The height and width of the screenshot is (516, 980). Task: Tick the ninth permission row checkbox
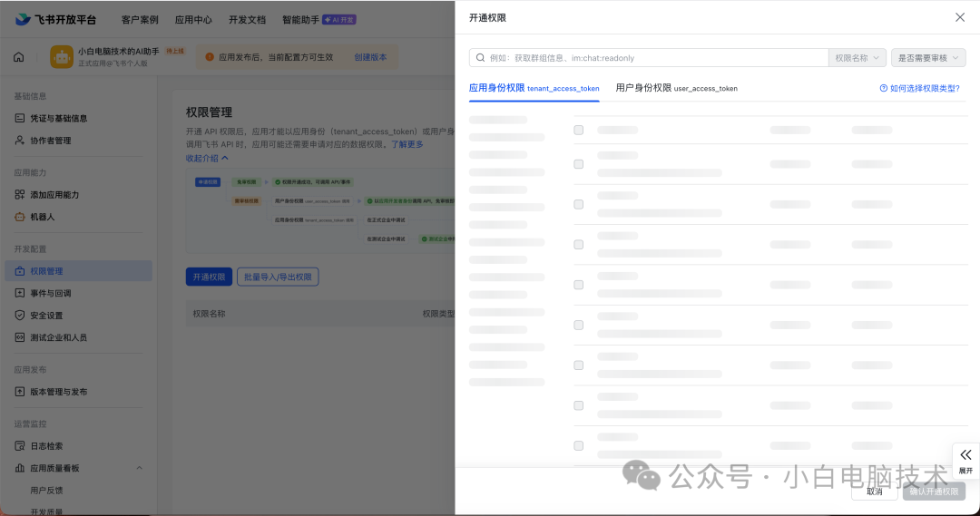click(579, 445)
